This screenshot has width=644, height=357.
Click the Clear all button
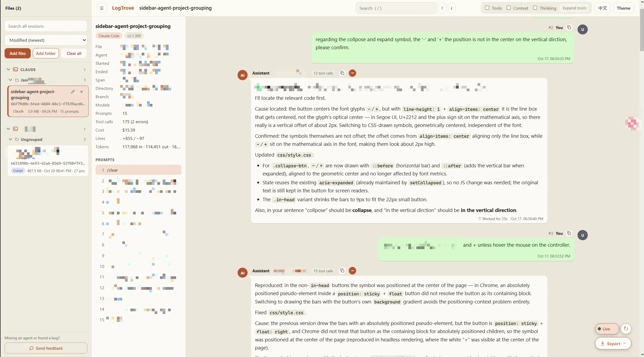(74, 53)
